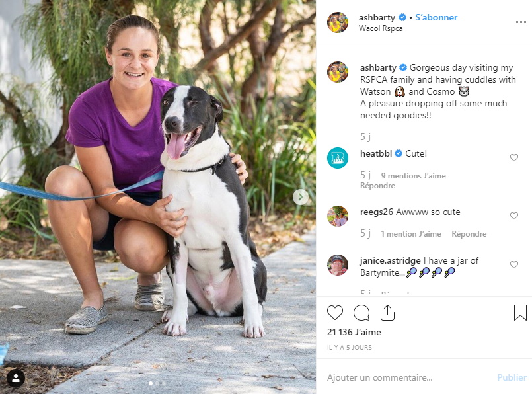532x394 pixels.
Task: View the 21 136 J'aime likes list
Action: click(x=354, y=332)
